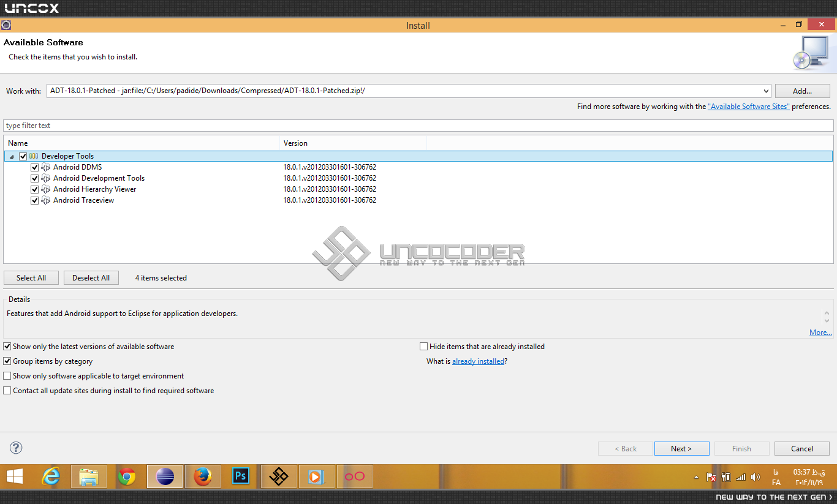This screenshot has width=837, height=504.
Task: Open the More... details link
Action: pos(820,333)
